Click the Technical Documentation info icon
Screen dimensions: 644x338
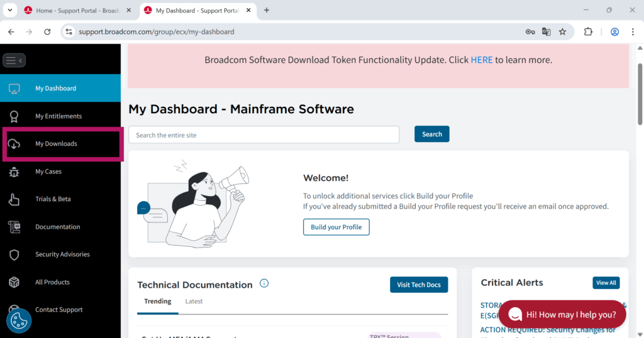[264, 283]
